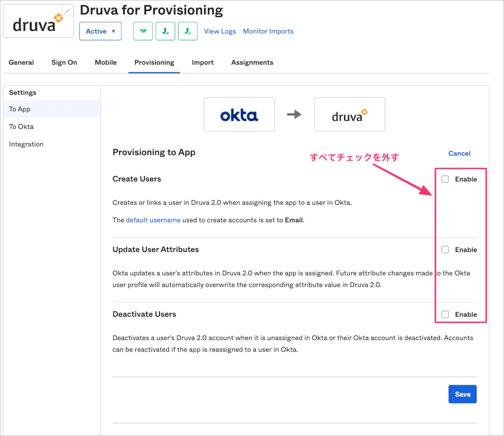The image size is (504, 436).
Task: Click the View Logs link
Action: coord(220,32)
